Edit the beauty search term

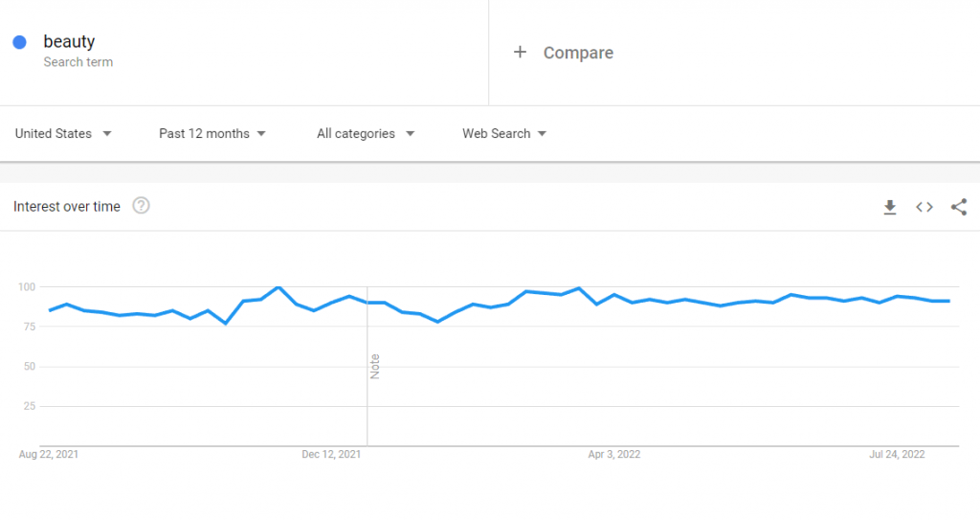coord(69,42)
